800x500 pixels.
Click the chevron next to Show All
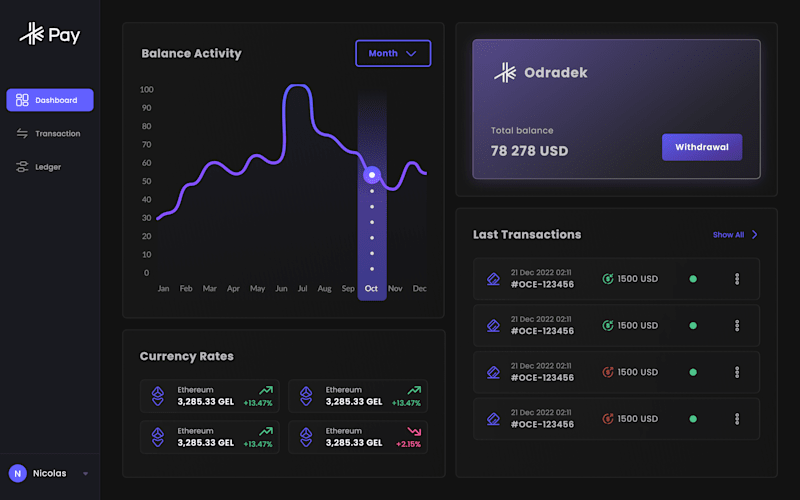pyautogui.click(x=755, y=235)
